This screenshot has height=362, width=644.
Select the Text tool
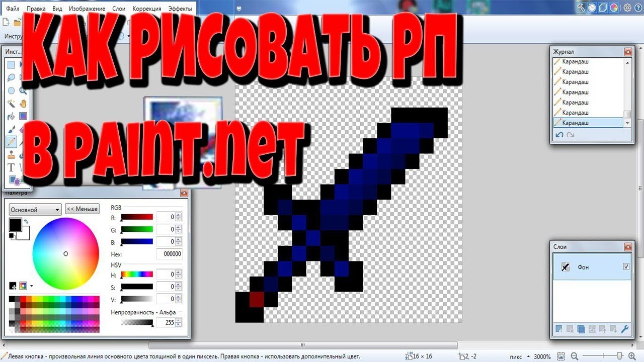[11, 168]
